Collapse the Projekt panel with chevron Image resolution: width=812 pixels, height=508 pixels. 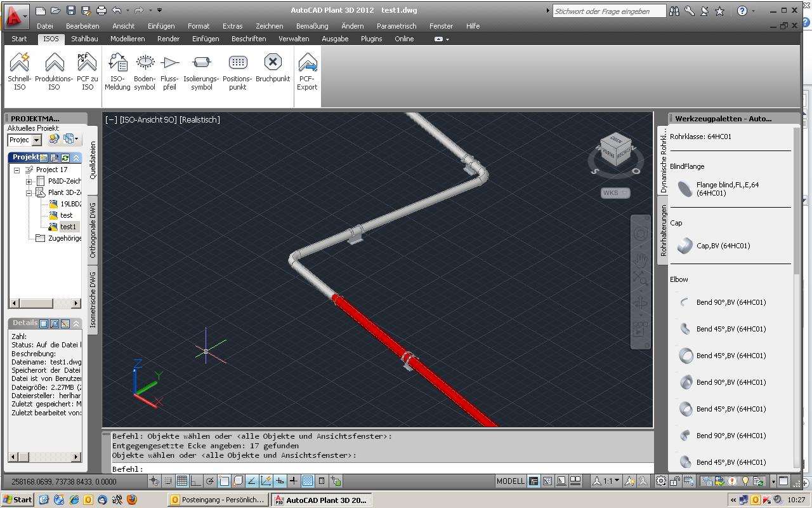point(76,157)
